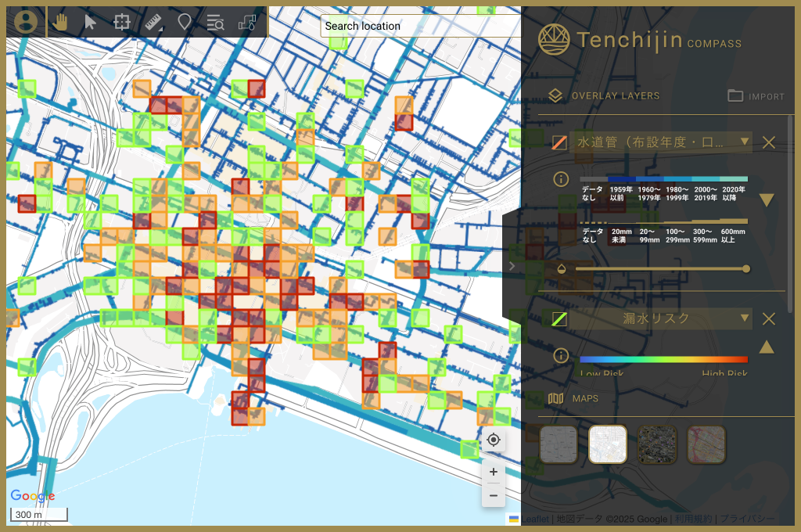The width and height of the screenshot is (801, 532).
Task: Zoom in with the plus button
Action: coord(494,472)
